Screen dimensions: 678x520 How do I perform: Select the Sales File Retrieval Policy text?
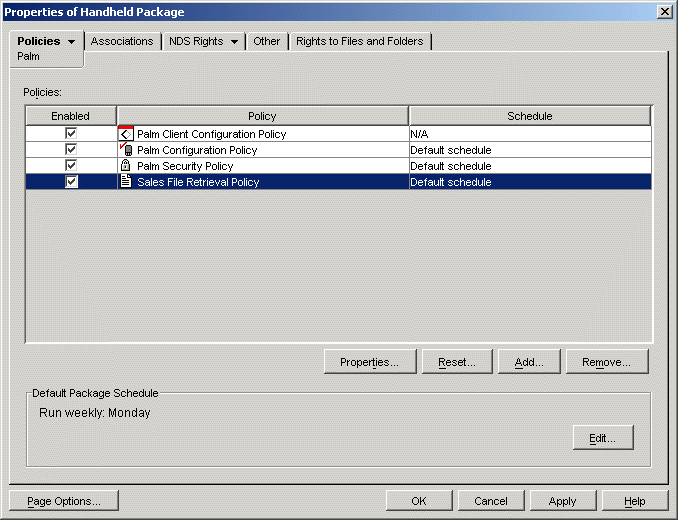198,182
